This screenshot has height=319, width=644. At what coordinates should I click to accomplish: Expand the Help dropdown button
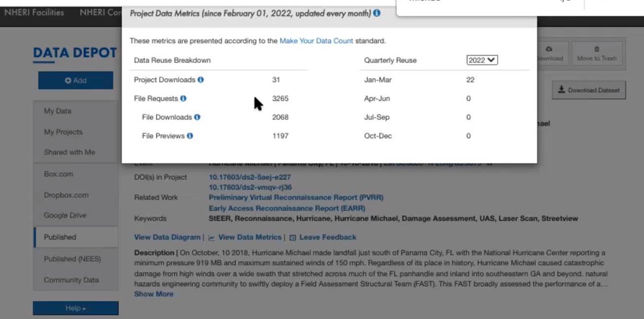[x=76, y=308]
